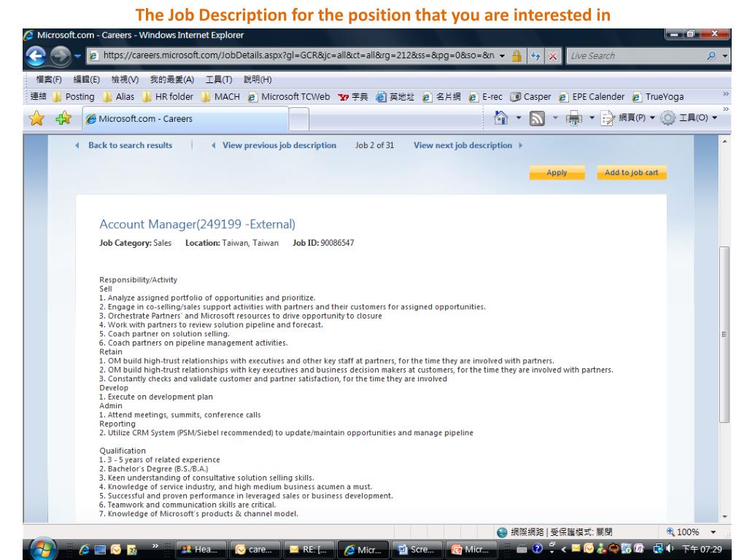
Task: Click the volume speaker tray icon
Action: tap(670, 548)
